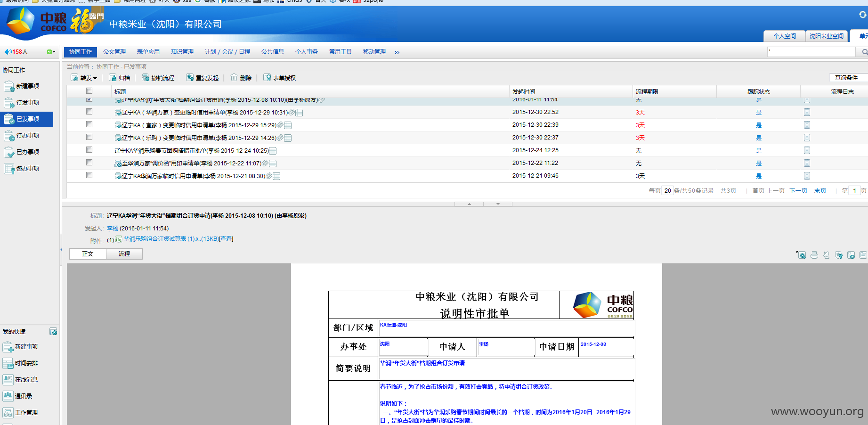Toggle the select-all checkbox in the table header
Image resolution: width=868 pixels, height=425 pixels.
(x=89, y=91)
